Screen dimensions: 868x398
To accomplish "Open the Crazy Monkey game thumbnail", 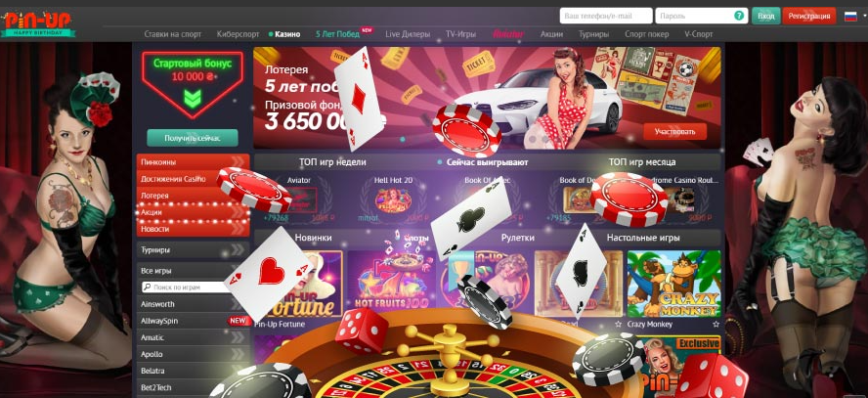I will point(673,284).
